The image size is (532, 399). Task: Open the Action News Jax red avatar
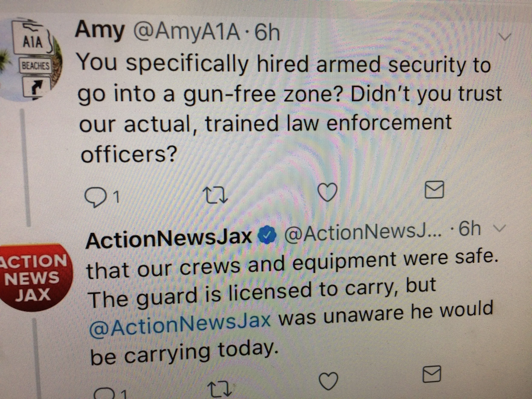(x=34, y=277)
